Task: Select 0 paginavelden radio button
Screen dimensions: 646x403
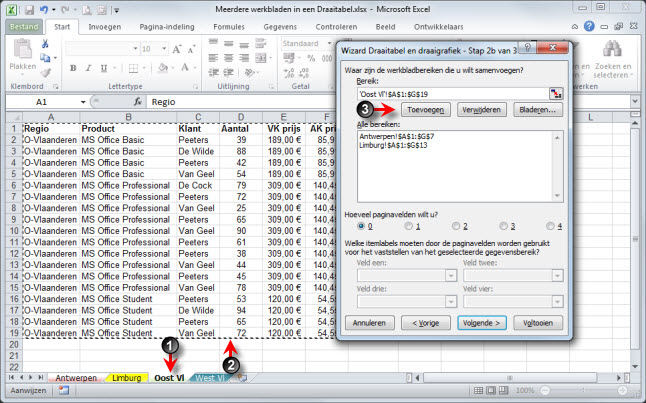Action: (361, 226)
